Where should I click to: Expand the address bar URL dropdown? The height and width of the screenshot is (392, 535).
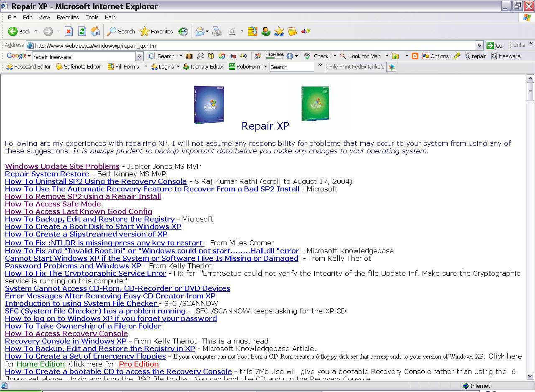tap(479, 45)
